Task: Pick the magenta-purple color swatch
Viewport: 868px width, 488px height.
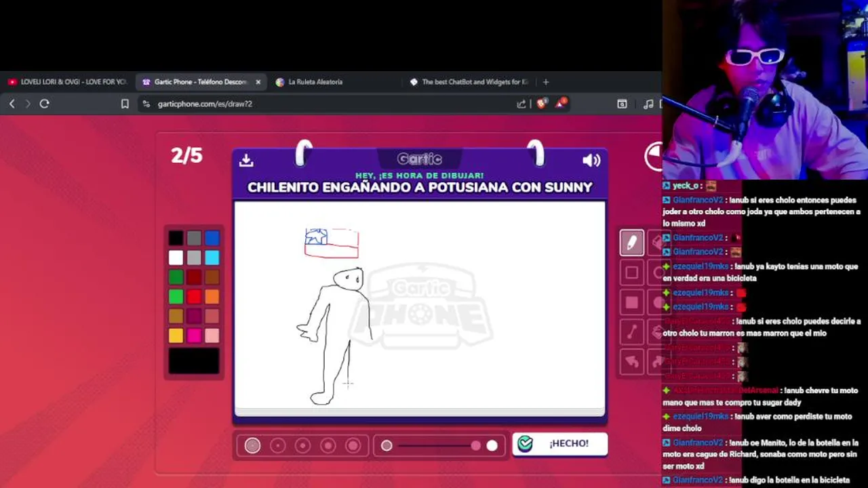Action: (x=194, y=316)
